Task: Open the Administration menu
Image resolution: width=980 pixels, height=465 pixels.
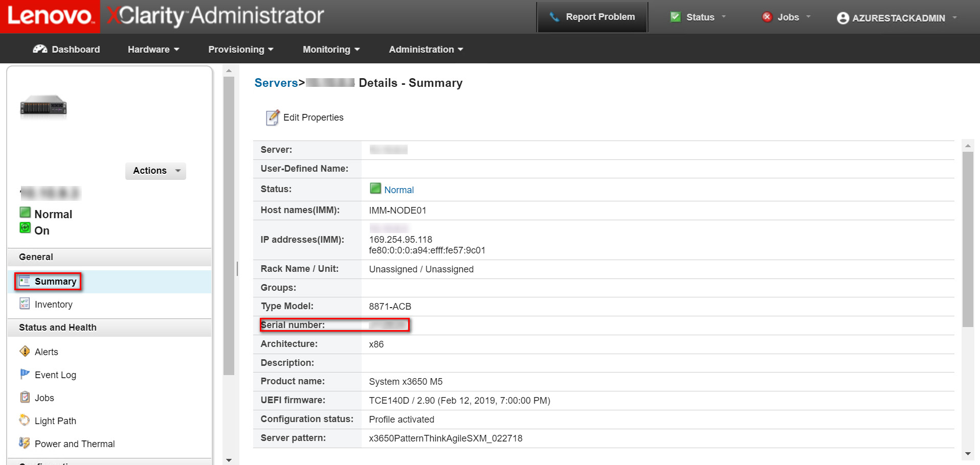Action: pyautogui.click(x=426, y=50)
